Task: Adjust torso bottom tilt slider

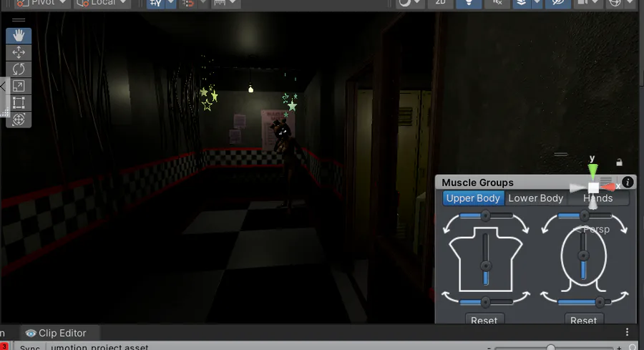Action: (x=486, y=302)
